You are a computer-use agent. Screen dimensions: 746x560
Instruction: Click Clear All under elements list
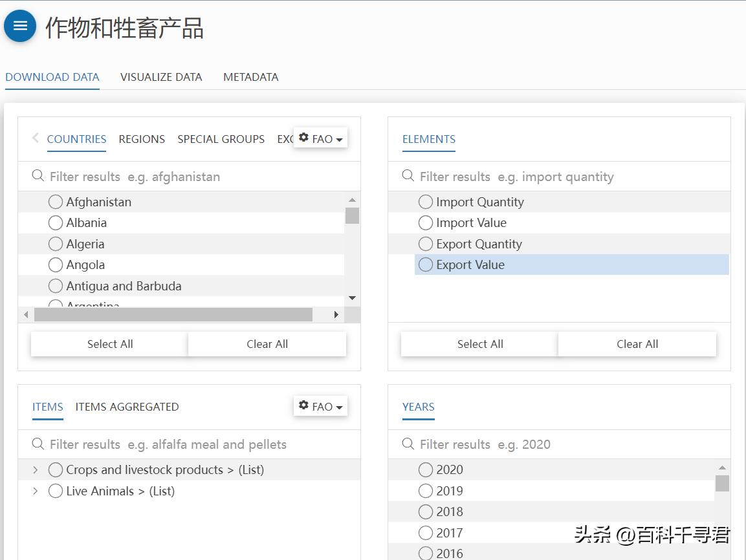[x=637, y=344]
